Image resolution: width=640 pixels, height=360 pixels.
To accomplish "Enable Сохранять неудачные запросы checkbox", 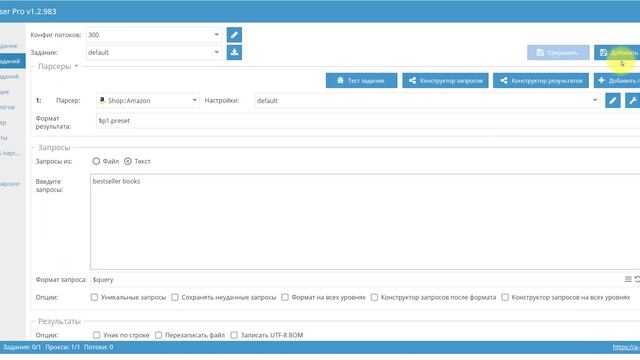I will click(x=175, y=297).
